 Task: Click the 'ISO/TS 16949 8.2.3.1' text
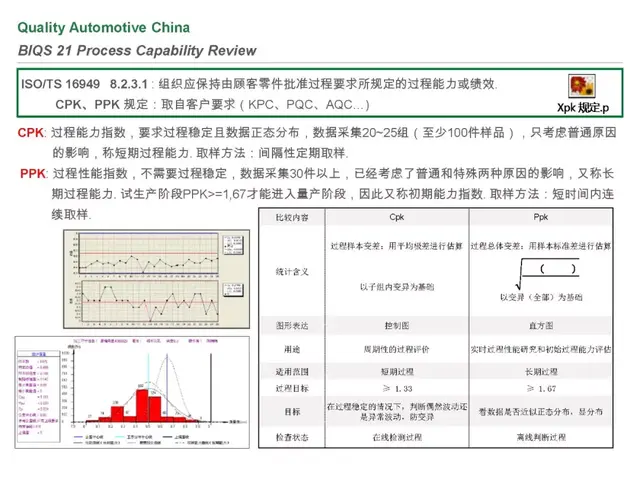[x=84, y=84]
